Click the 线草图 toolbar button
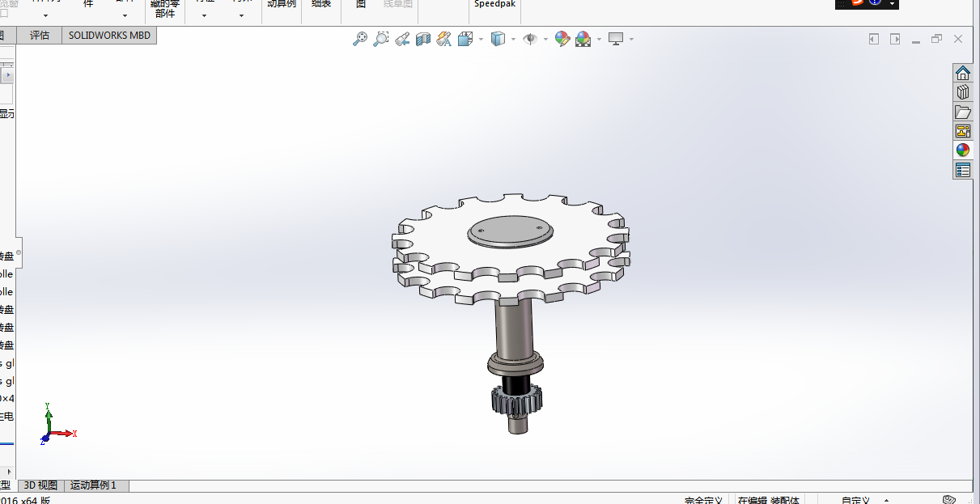Image resolution: width=980 pixels, height=504 pixels. (x=397, y=4)
